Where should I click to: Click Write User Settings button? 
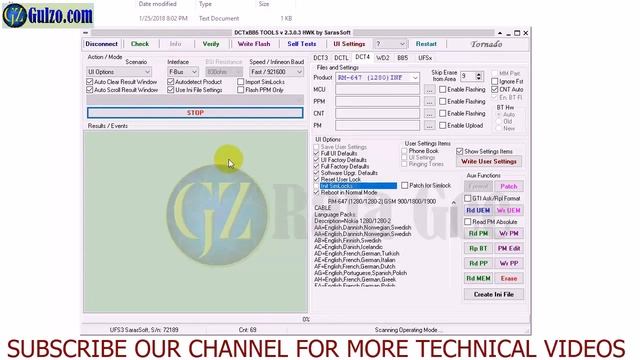coord(489,162)
